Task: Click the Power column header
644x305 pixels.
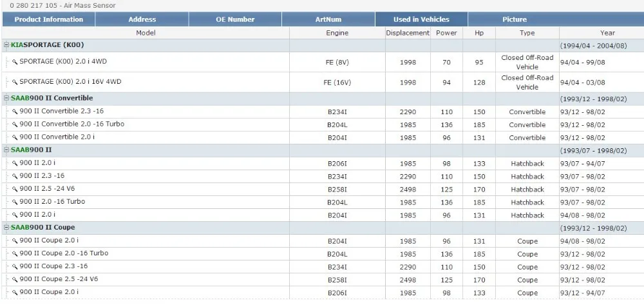Action: click(x=446, y=33)
